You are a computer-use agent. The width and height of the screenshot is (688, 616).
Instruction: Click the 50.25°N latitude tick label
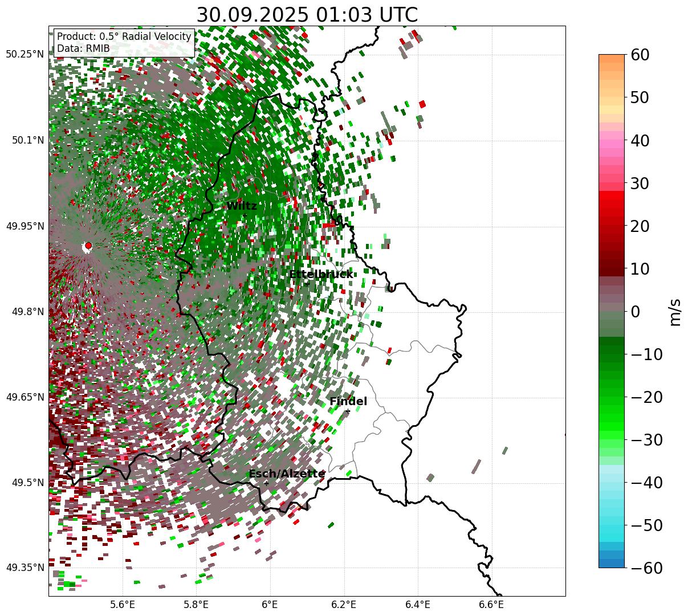coord(25,55)
